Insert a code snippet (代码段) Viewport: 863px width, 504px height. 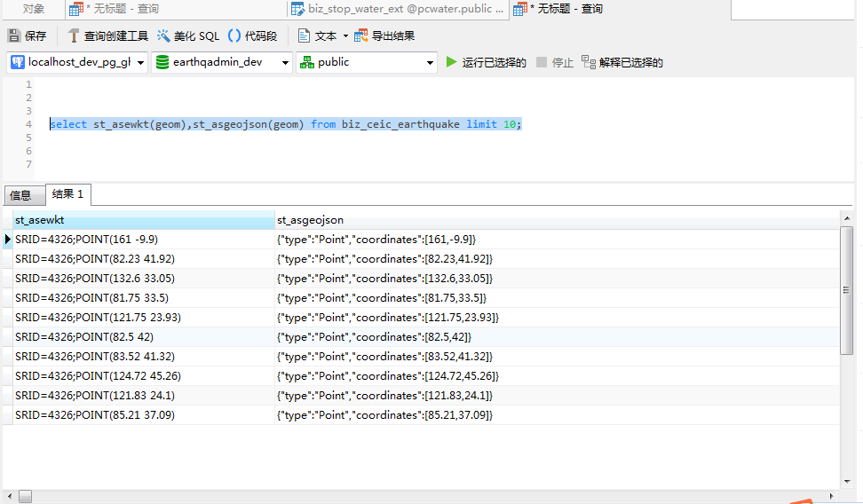(x=252, y=36)
